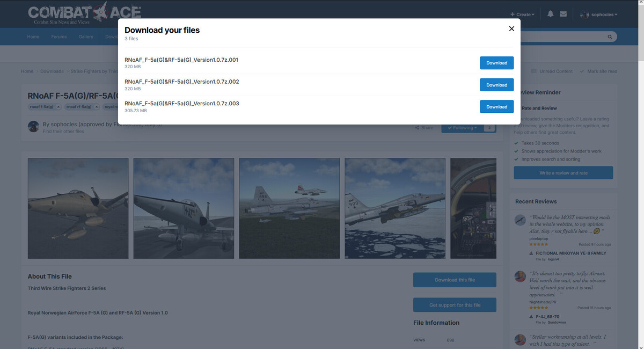
Task: Click sophocles author avatar
Action: [33, 127]
